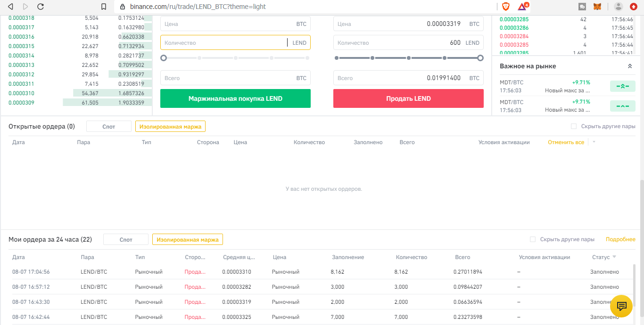Click the 'Средняя ц...' column header
Image resolution: width=644 pixels, height=325 pixels.
point(239,257)
